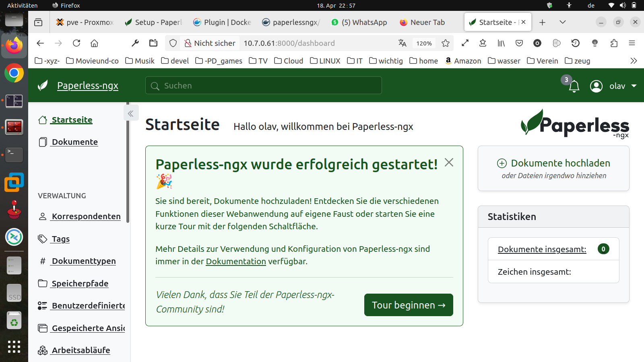Open the Firefox View button on the tab bar
644x362 pixels.
38,22
